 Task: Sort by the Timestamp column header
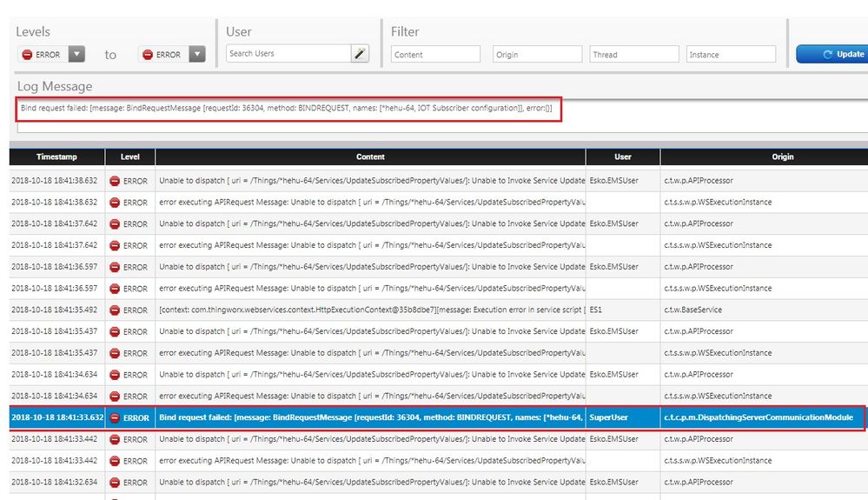pos(56,157)
